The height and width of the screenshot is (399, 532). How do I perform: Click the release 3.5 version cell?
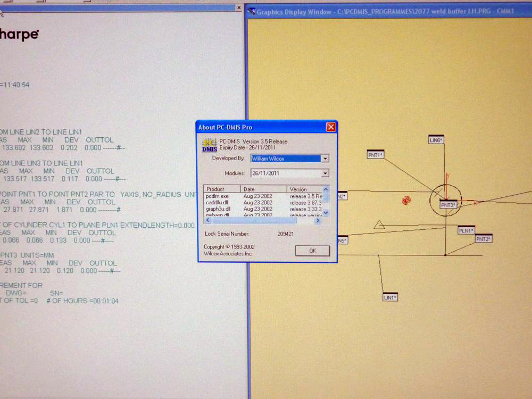(306, 196)
